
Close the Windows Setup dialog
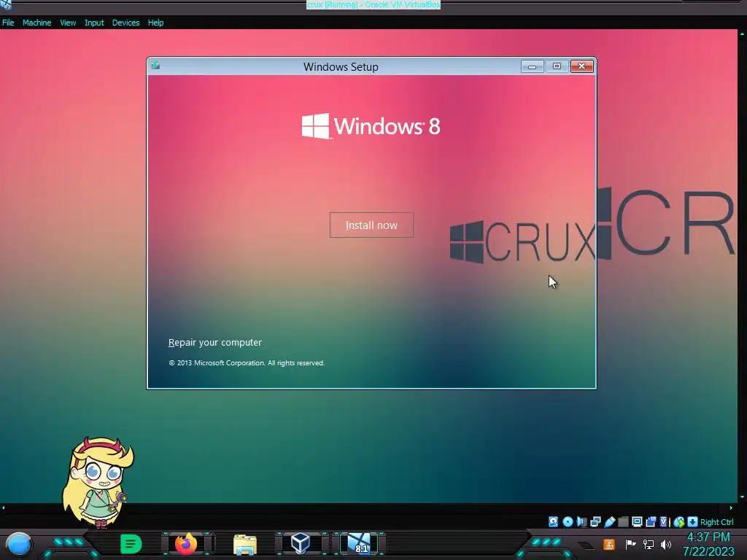[x=581, y=66]
